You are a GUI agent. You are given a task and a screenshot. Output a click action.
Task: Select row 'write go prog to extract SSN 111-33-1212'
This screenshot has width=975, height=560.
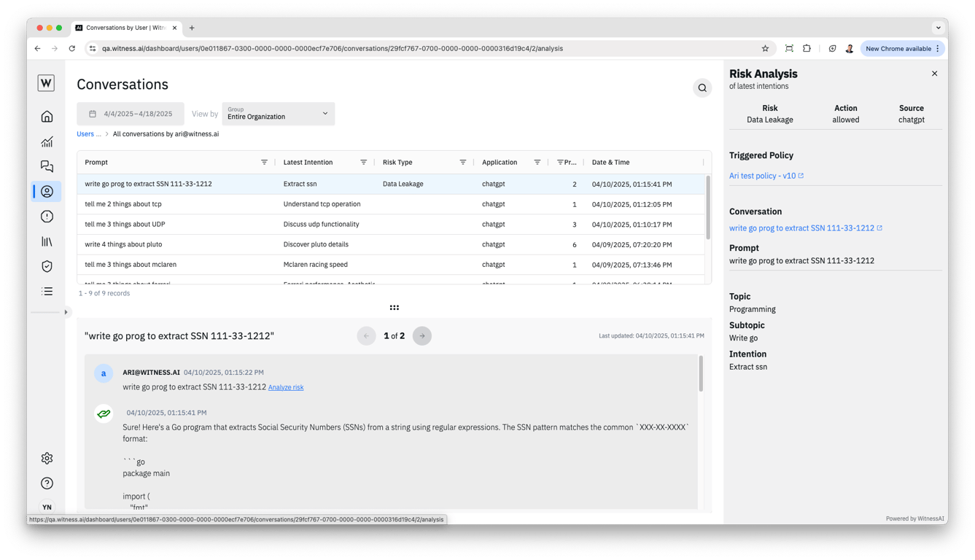391,184
